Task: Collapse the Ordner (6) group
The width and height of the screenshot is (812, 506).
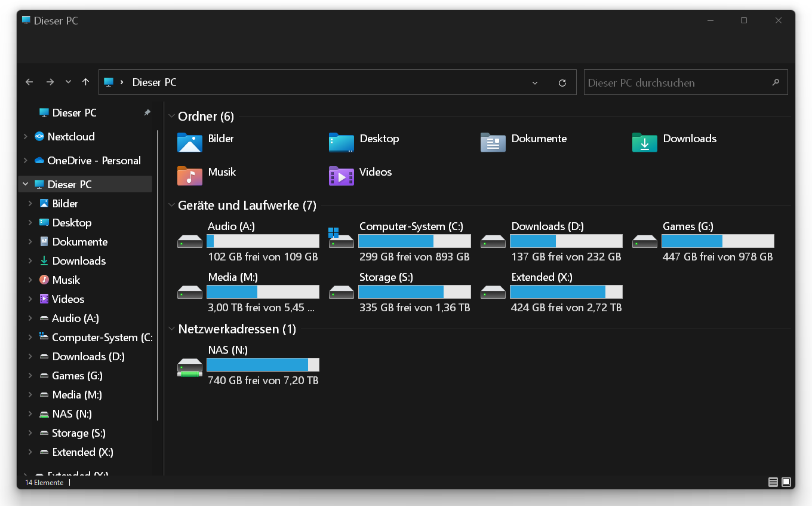Action: (x=171, y=116)
